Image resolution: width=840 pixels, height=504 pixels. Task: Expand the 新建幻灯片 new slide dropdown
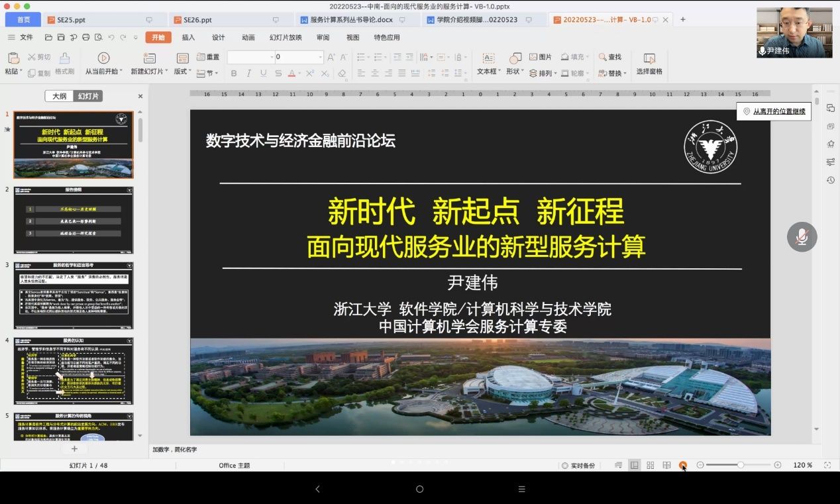coord(166,72)
